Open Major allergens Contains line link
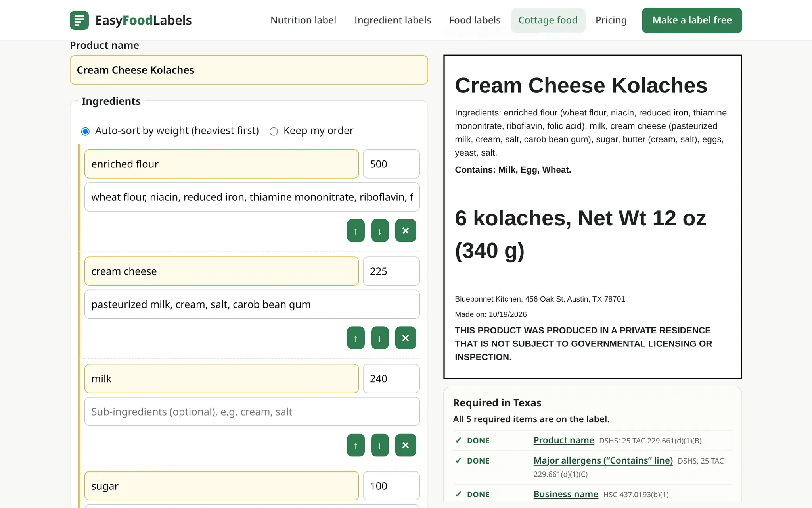812x508 pixels. pos(603,460)
